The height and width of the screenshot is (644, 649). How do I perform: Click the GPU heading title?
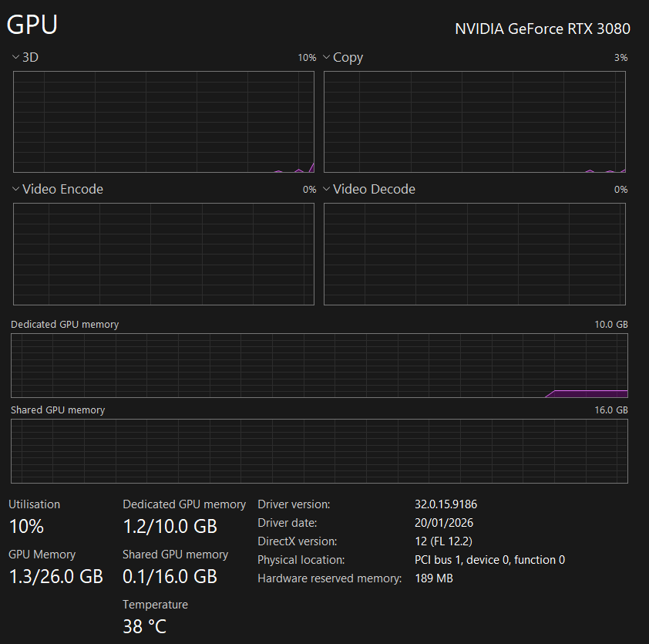pyautogui.click(x=32, y=25)
